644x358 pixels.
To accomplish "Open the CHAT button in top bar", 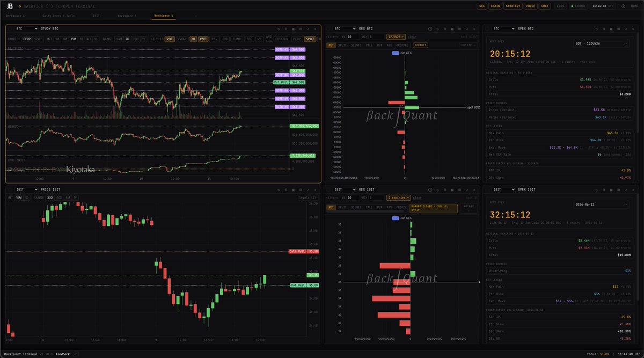I will 545,6.
